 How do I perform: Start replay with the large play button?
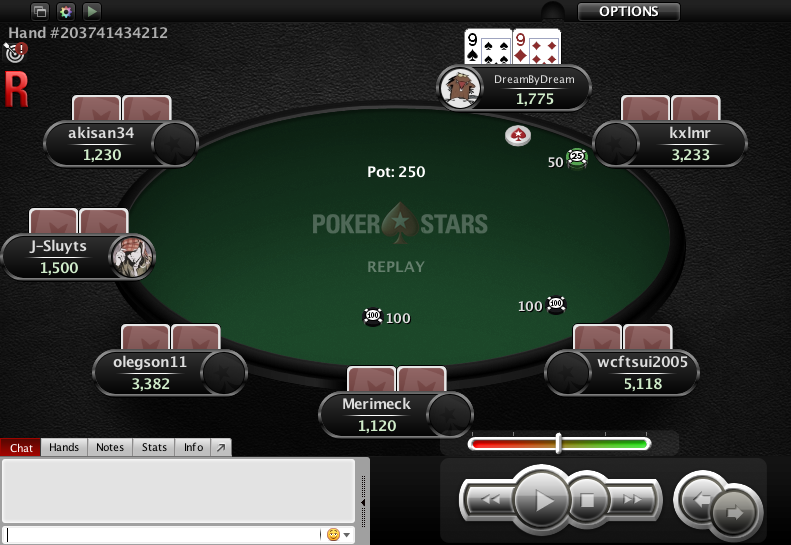pos(542,500)
